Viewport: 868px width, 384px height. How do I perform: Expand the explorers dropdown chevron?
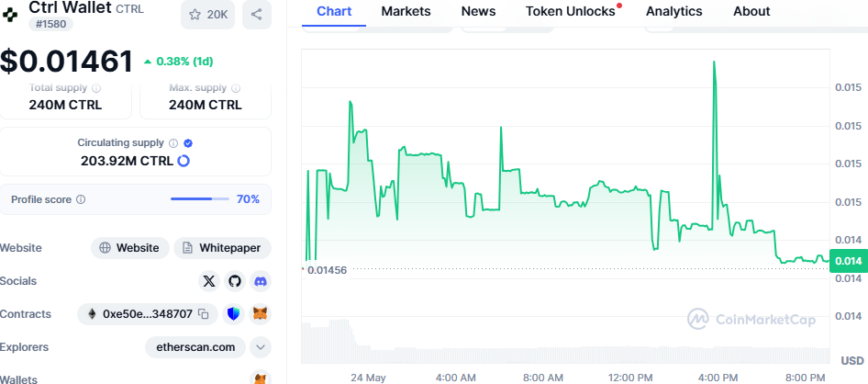(x=261, y=347)
